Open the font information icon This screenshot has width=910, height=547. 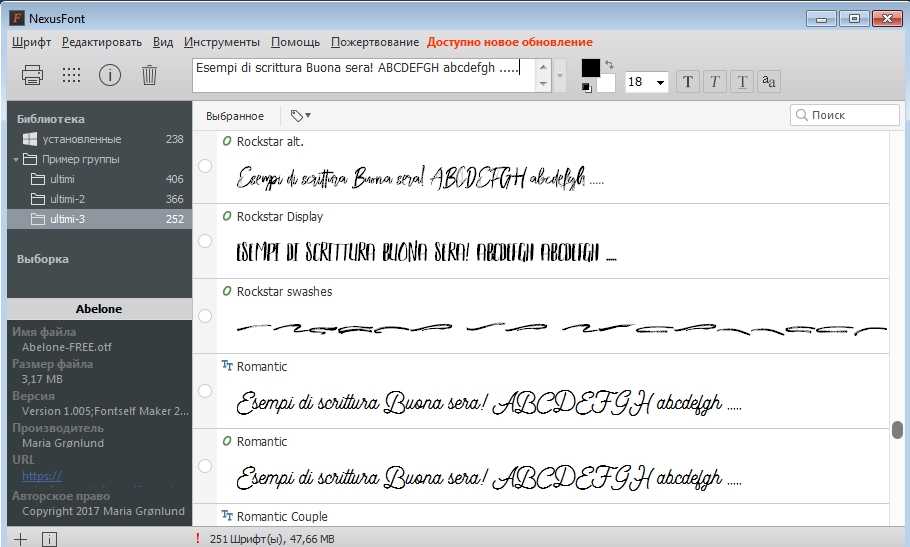(110, 75)
